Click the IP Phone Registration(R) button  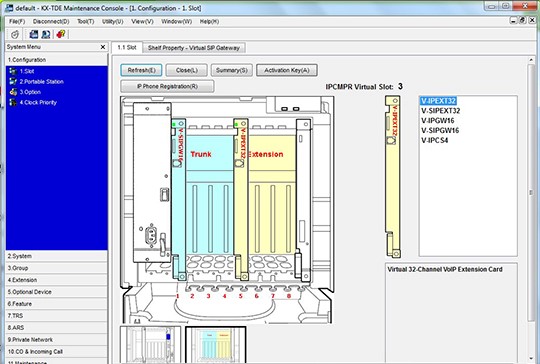coord(167,86)
